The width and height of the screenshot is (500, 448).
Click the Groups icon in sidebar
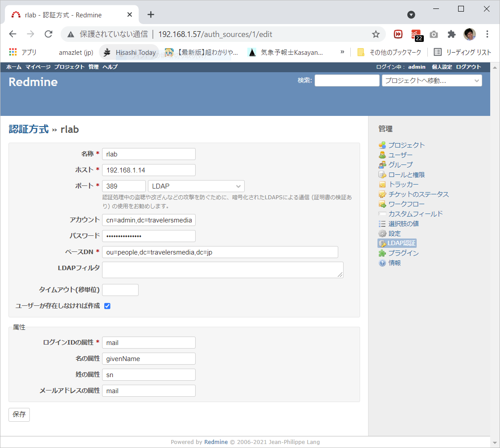point(382,164)
